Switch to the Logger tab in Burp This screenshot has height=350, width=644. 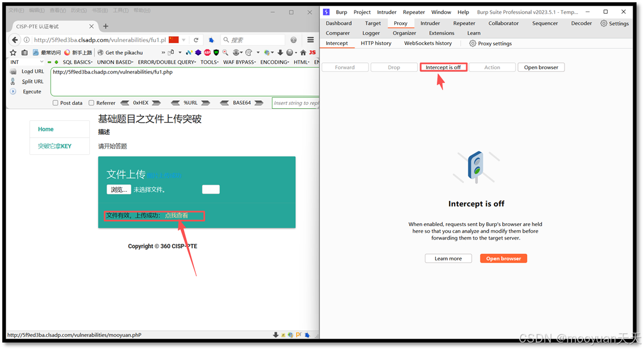coord(371,33)
